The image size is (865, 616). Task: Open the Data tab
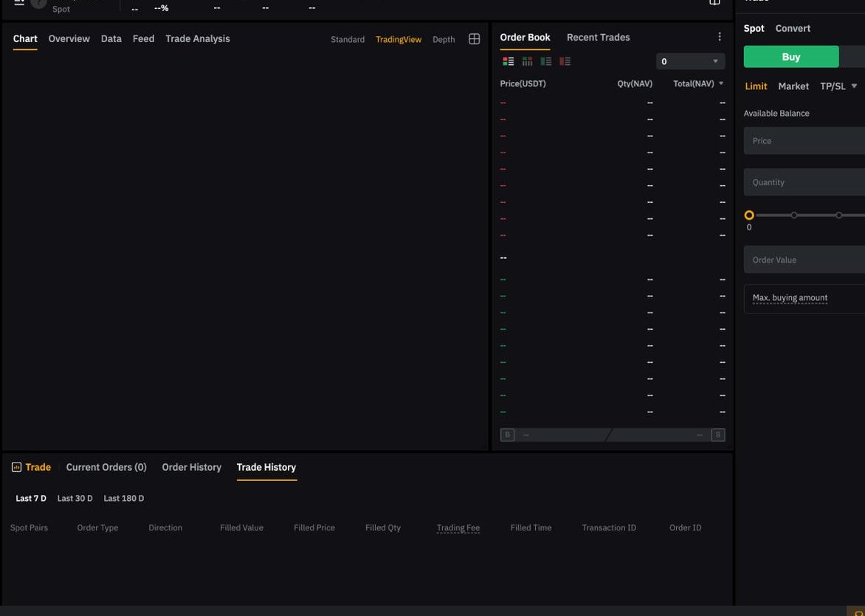point(111,38)
